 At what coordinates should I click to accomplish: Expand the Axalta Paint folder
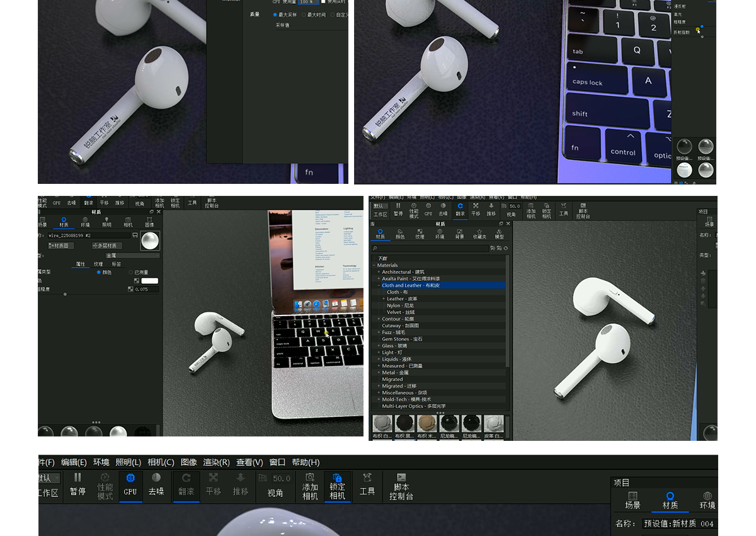point(379,278)
